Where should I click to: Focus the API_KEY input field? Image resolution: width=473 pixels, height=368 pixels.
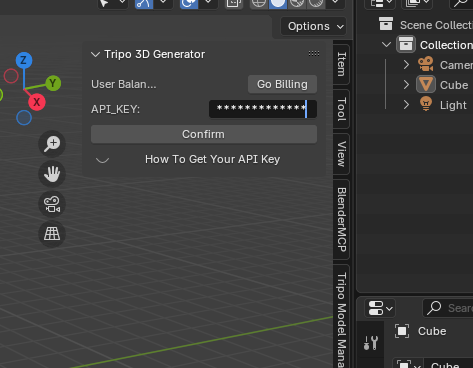pyautogui.click(x=263, y=109)
